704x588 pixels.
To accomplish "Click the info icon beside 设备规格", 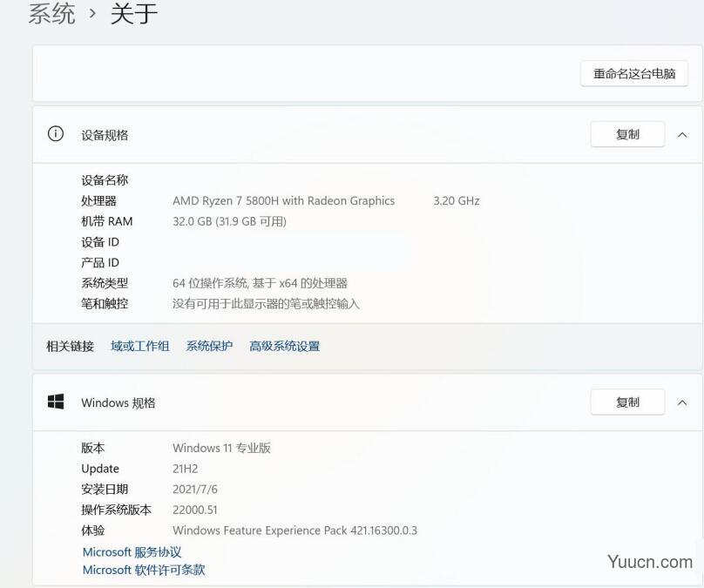I will (56, 134).
